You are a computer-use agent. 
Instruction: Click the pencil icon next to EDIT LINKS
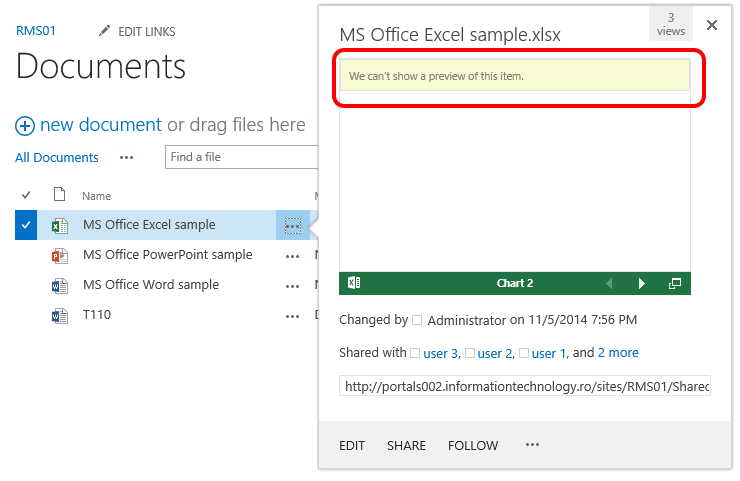point(104,31)
